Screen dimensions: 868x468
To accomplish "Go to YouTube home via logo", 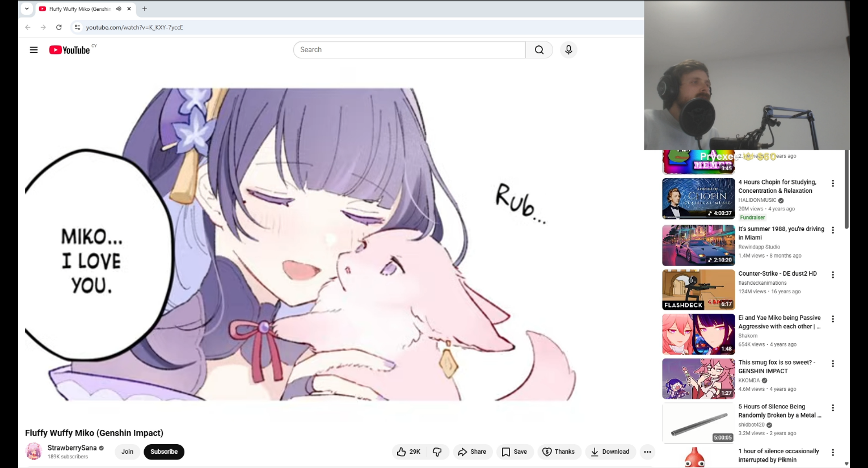I will pos(69,50).
